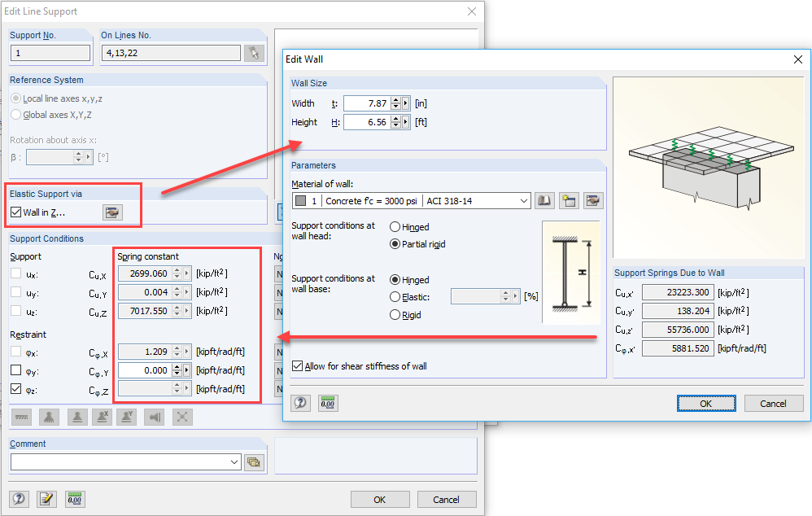Click the Comment text field
Image resolution: width=812 pixels, height=516 pixels.
click(119, 462)
